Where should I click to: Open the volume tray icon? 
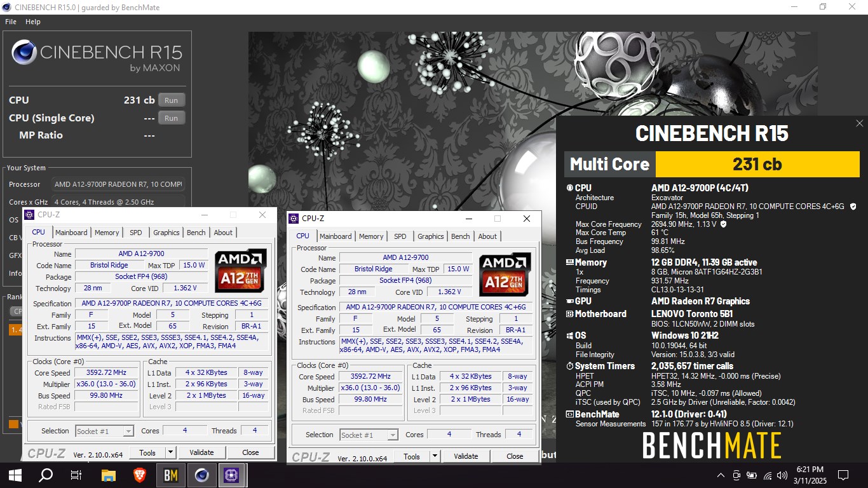782,475
